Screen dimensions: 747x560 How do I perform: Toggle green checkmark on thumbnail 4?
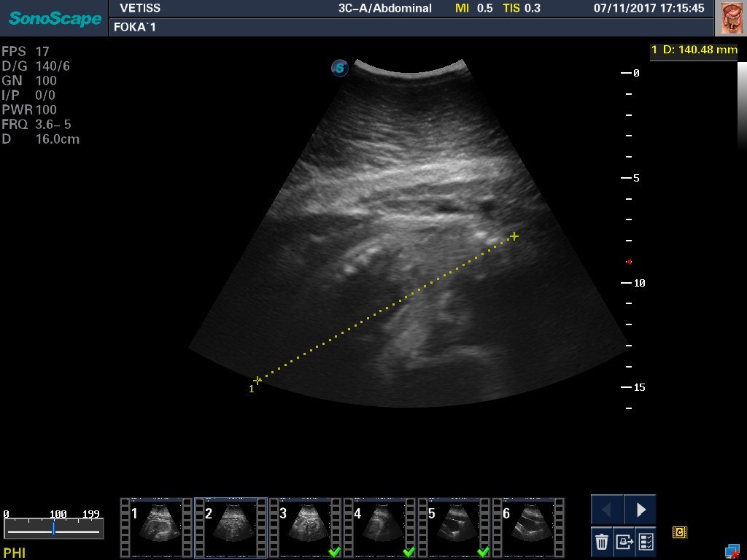pyautogui.click(x=409, y=551)
